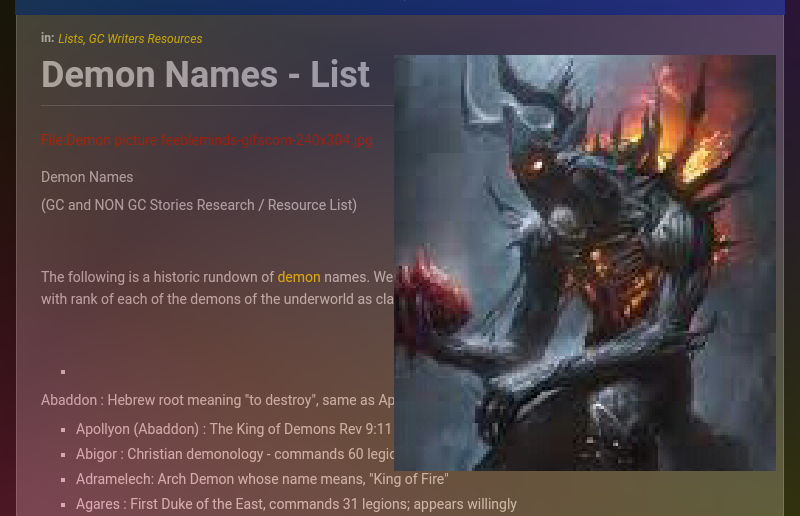800x516 pixels.
Task: Click the 'Demon Names - List' page title
Action: (x=205, y=75)
